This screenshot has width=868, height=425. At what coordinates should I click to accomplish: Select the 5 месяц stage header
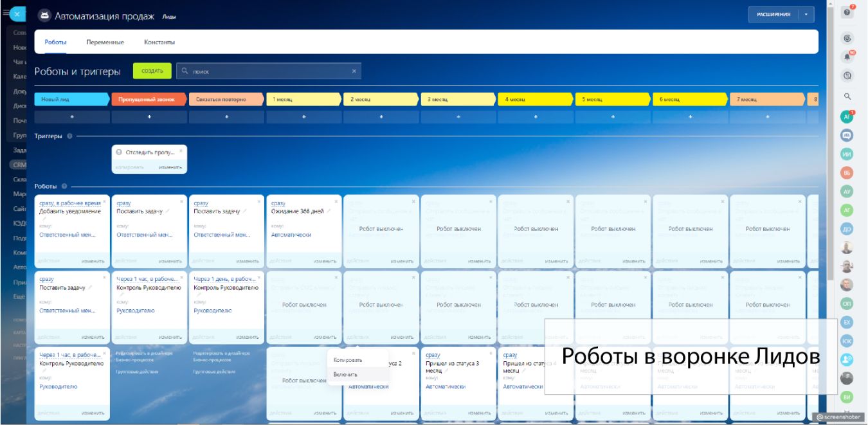point(613,100)
